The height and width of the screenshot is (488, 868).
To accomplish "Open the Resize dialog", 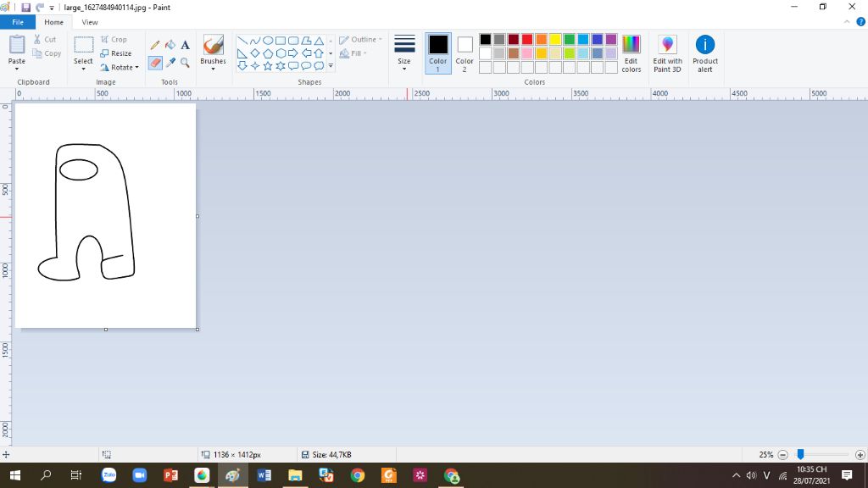I will [115, 53].
